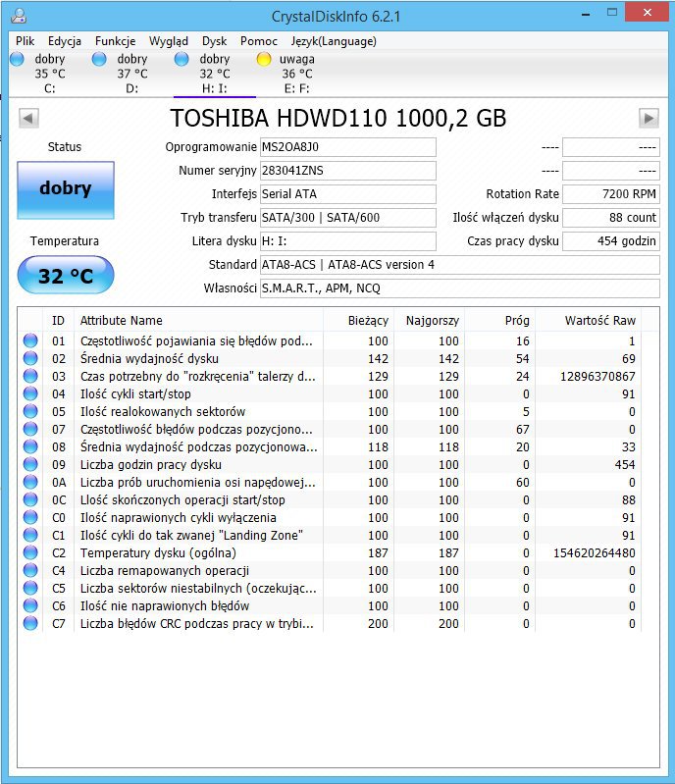The height and width of the screenshot is (784, 675).
Task: Click the next disk arrow button
Action: coord(649,119)
